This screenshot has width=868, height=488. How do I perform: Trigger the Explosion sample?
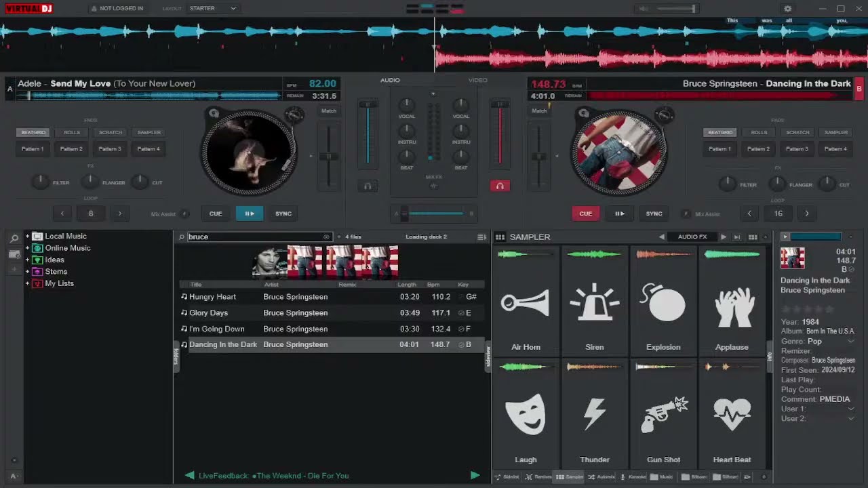(663, 302)
